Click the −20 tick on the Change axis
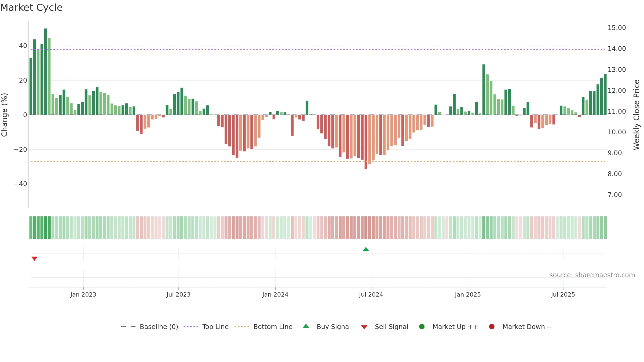This screenshot has height=362, width=644. [x=21, y=150]
